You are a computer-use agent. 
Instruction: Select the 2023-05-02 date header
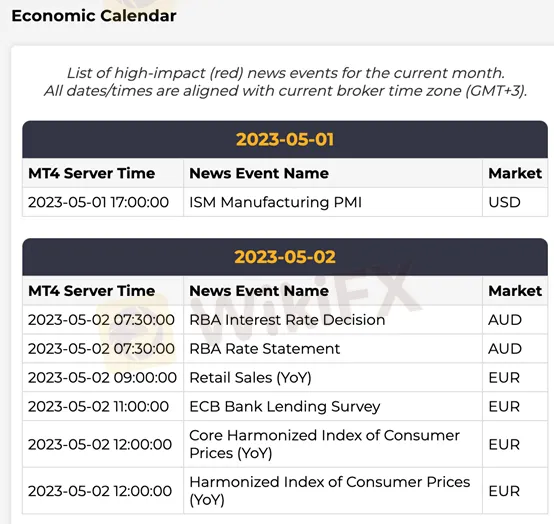pyautogui.click(x=285, y=257)
